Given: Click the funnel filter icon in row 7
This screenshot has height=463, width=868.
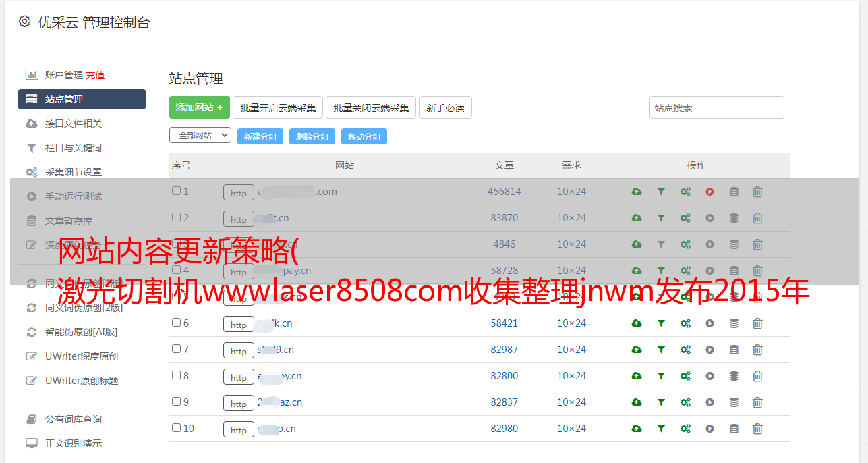Looking at the screenshot, I should click(661, 350).
